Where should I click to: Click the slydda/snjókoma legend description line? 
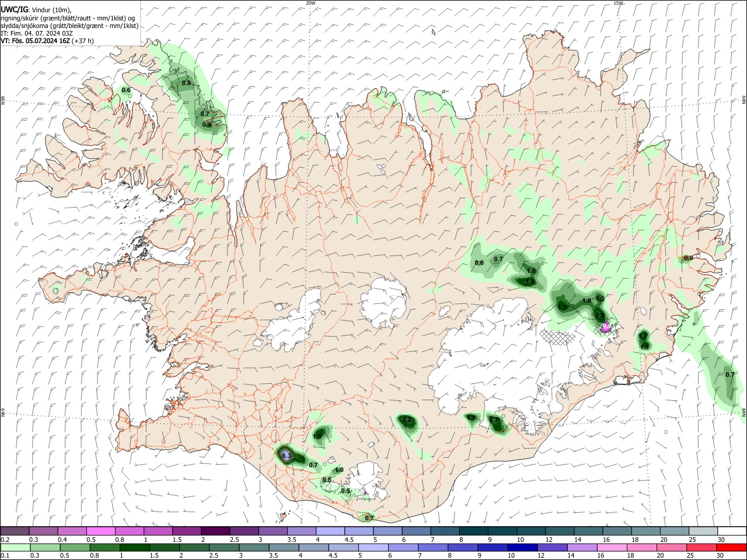[69, 26]
